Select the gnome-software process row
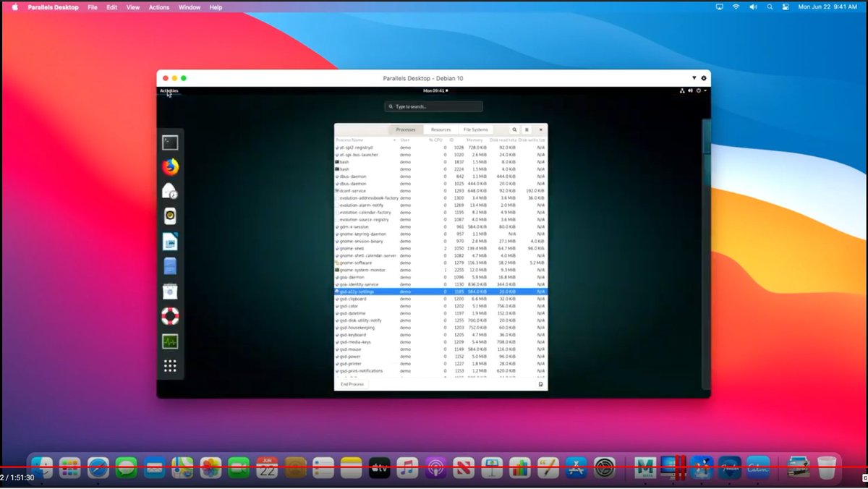Viewport: 868px width, 489px height. pyautogui.click(x=441, y=263)
